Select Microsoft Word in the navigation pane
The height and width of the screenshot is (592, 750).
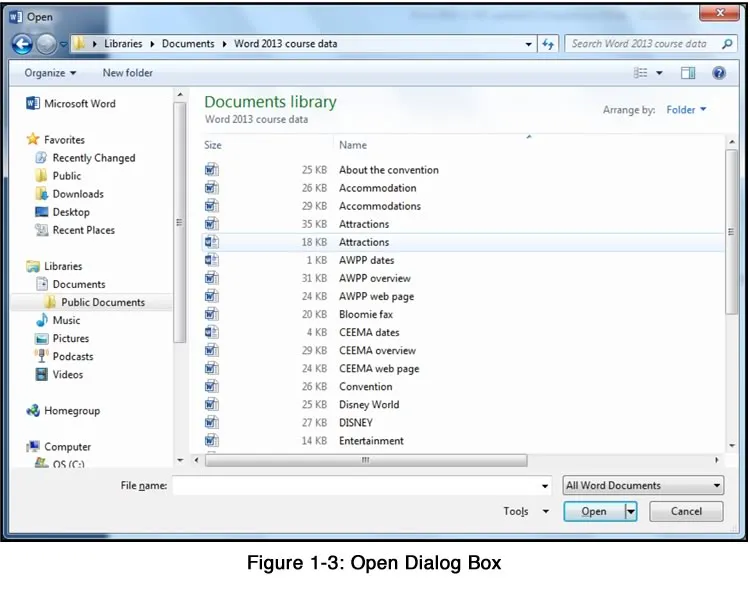click(x=71, y=103)
